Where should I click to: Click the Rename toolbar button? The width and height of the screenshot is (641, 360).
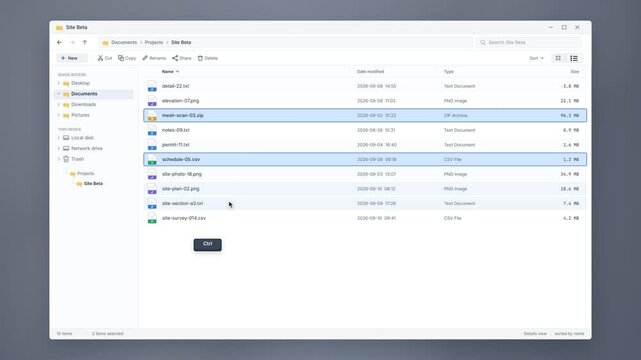coord(154,58)
